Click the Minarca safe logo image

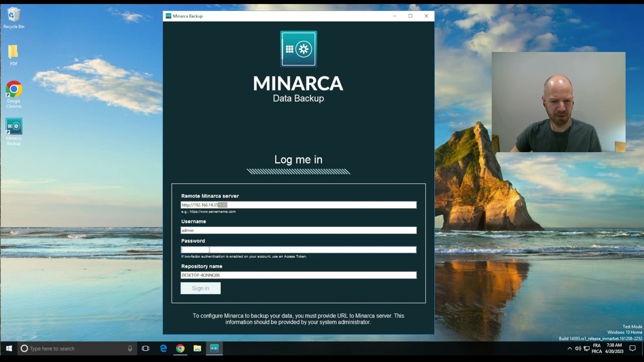coord(298,49)
